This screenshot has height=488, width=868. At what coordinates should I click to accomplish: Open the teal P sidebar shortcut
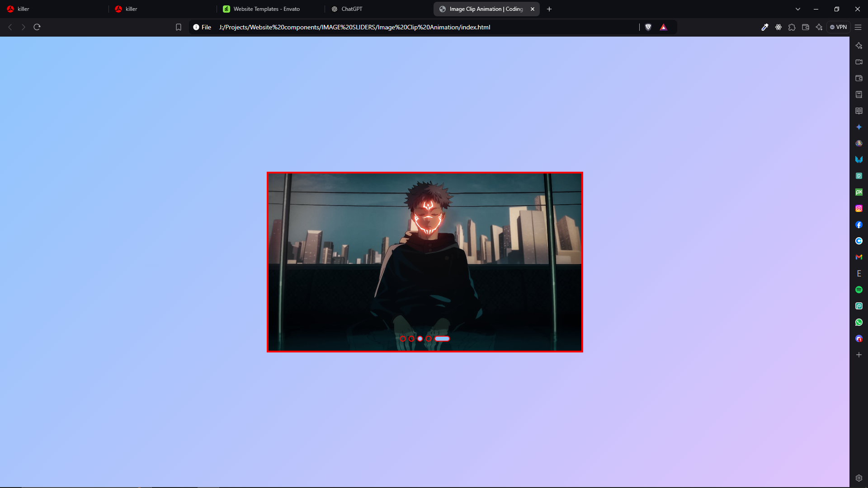(859, 176)
